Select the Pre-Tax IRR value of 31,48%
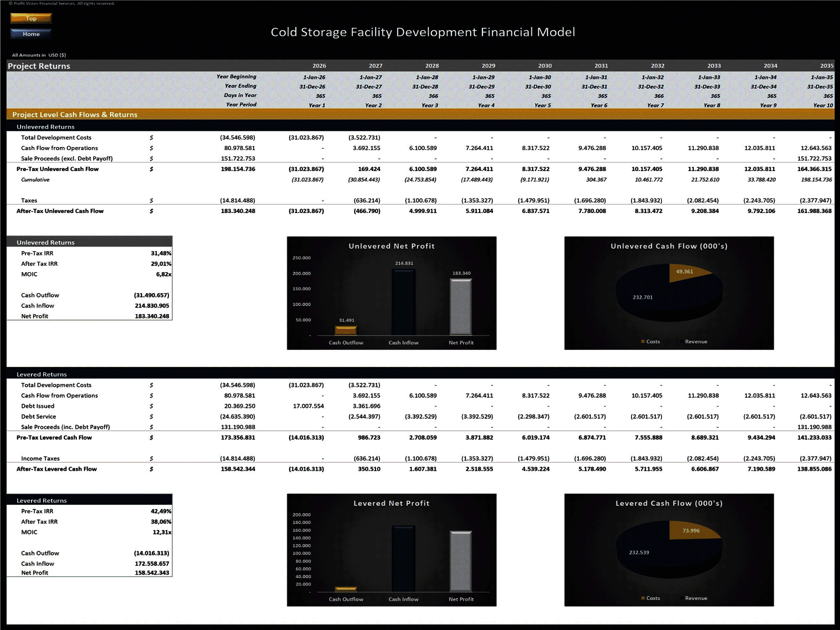Viewport: 840px width, 630px height. (161, 253)
